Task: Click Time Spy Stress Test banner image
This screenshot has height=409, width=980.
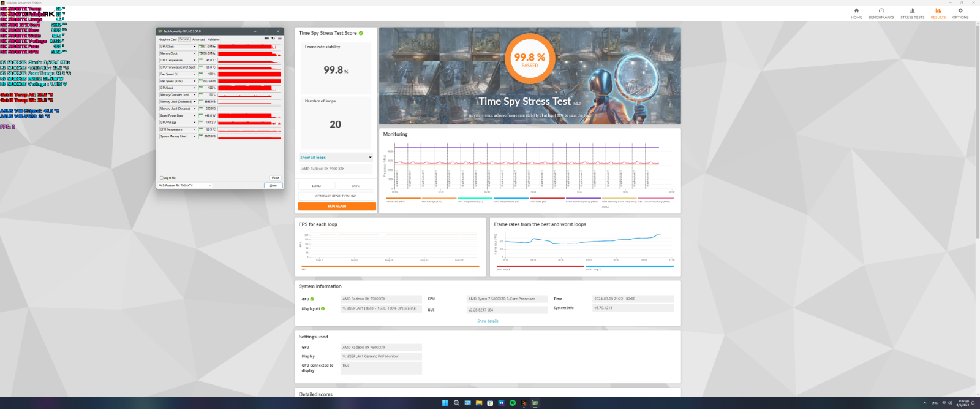Action: tap(530, 76)
